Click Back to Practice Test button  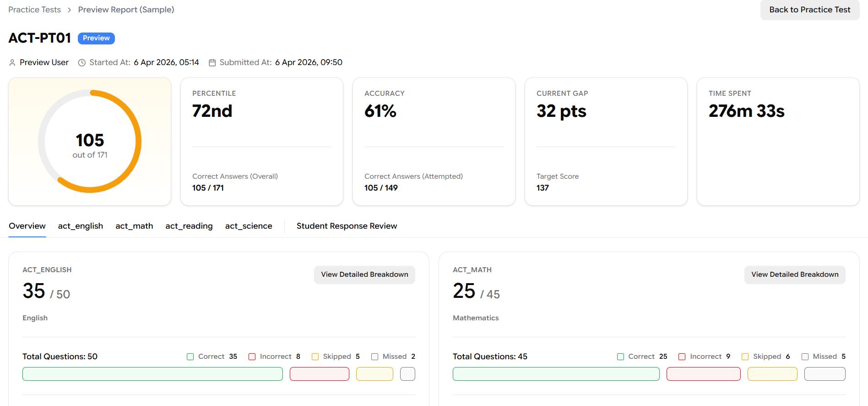point(809,10)
